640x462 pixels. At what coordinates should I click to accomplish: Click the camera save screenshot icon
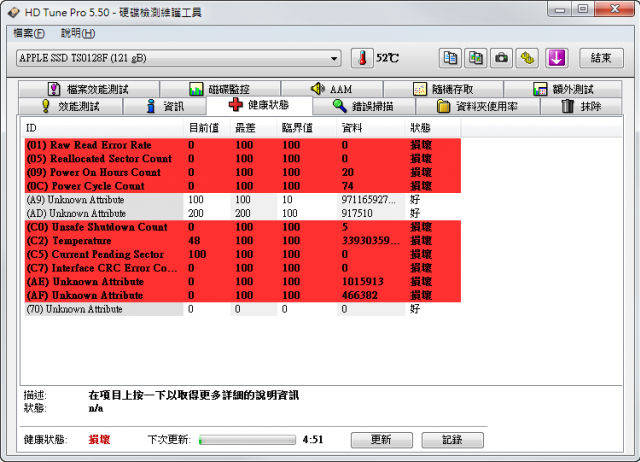[x=502, y=58]
